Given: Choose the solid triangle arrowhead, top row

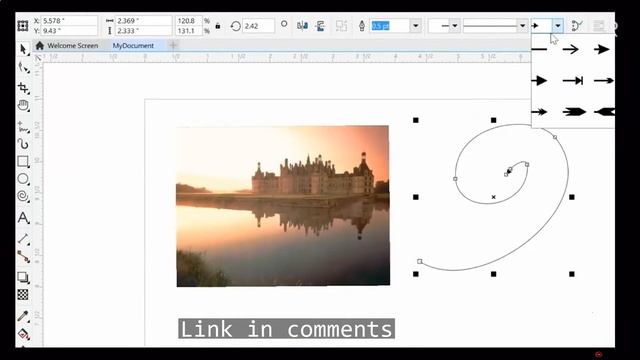Looking at the screenshot, I should click(x=602, y=49).
